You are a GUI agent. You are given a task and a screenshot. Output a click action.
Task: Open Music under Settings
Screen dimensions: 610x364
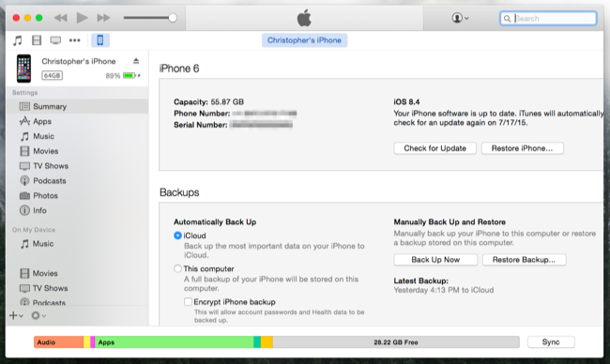[x=77, y=136]
